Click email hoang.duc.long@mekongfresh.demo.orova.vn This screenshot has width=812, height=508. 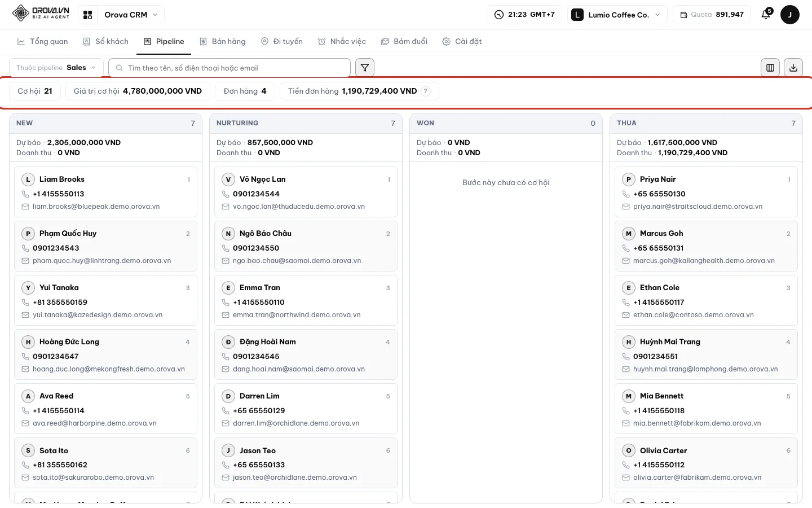point(109,369)
